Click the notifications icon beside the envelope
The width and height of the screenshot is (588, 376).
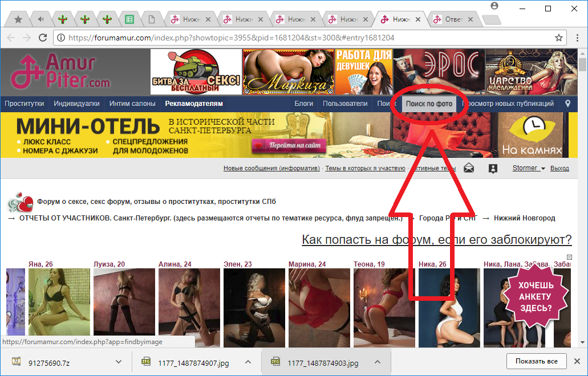[493, 168]
